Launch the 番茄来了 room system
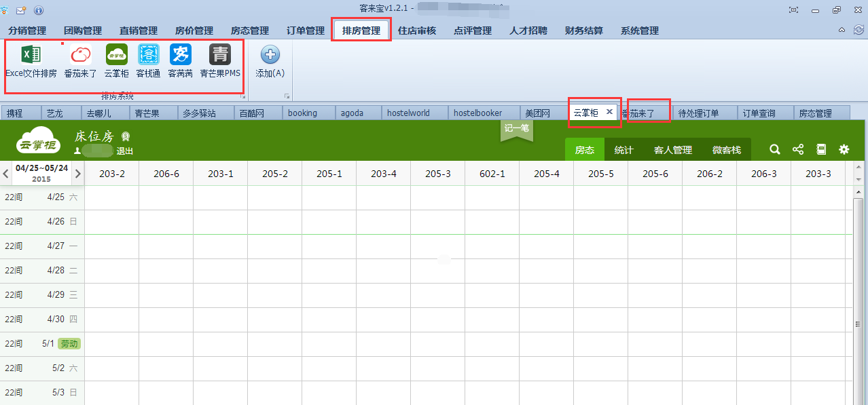The image size is (868, 405). click(x=81, y=61)
